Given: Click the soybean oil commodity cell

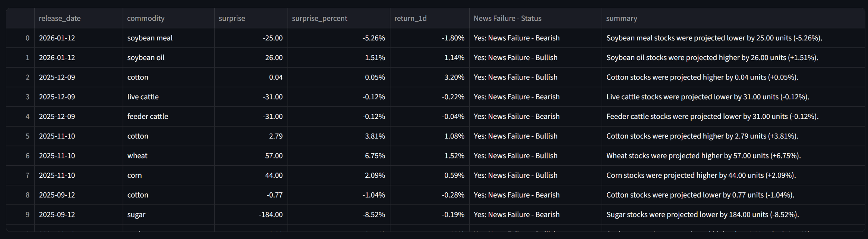Looking at the screenshot, I should pyautogui.click(x=146, y=58).
